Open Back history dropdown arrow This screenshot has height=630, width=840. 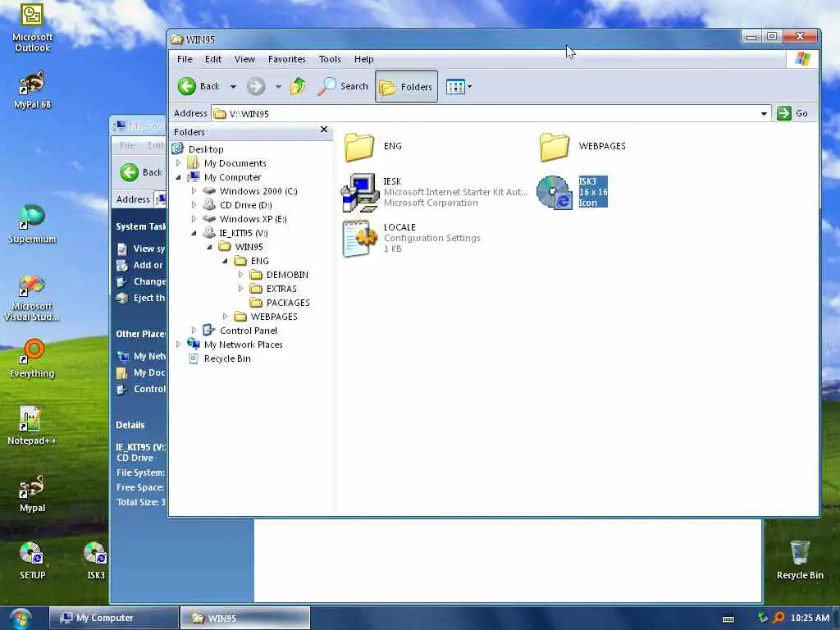pos(233,87)
